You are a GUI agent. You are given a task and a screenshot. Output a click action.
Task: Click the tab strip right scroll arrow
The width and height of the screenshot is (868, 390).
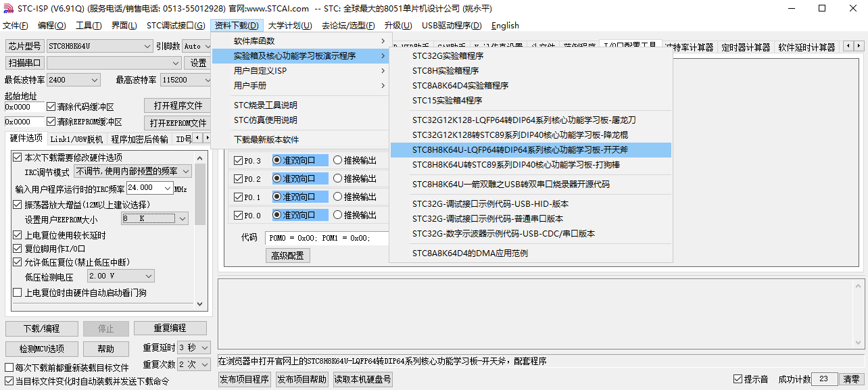coord(859,46)
